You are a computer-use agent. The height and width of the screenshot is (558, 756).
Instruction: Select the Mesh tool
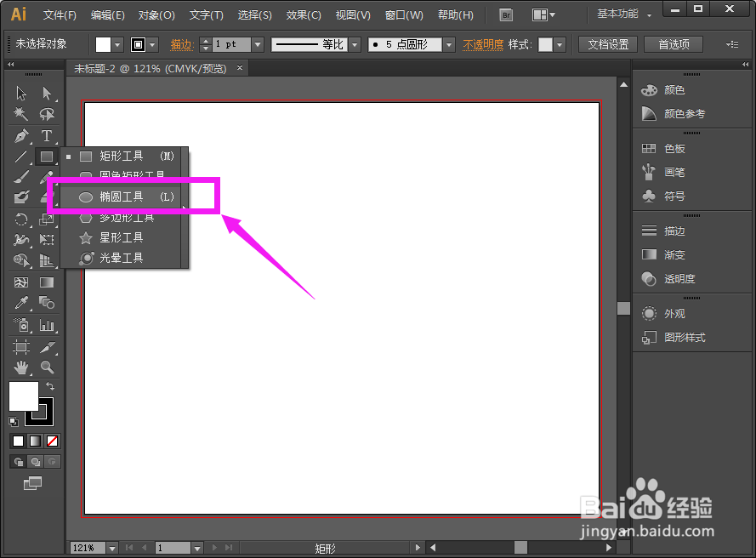pyautogui.click(x=20, y=282)
